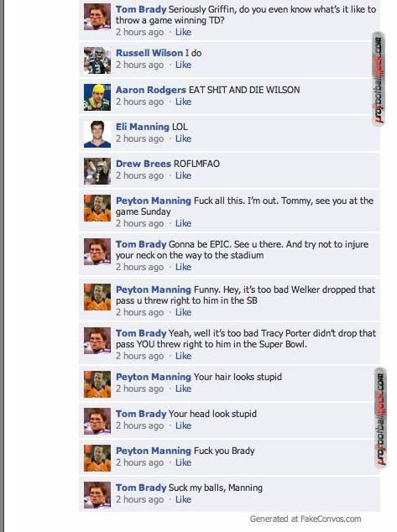This screenshot has width=397, height=532.
Task: Click Aaron Rodgers' avatar thumbnail
Action: 97,97
